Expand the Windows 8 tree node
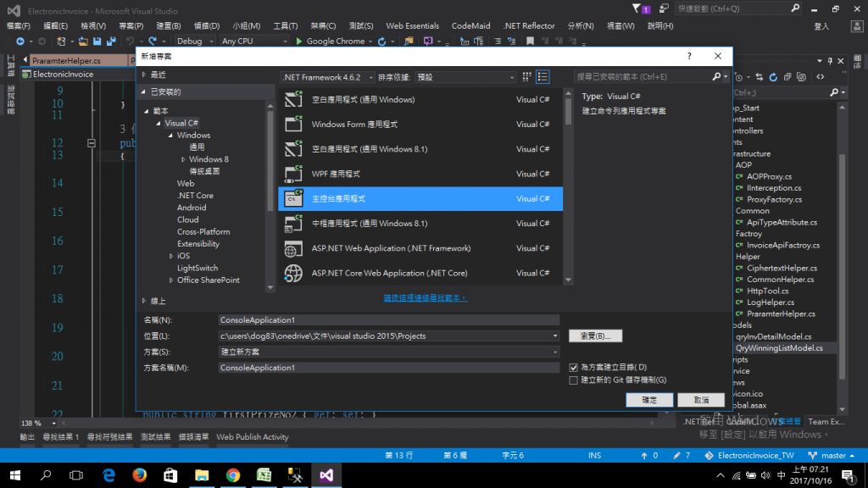The image size is (868, 488). pyautogui.click(x=183, y=159)
